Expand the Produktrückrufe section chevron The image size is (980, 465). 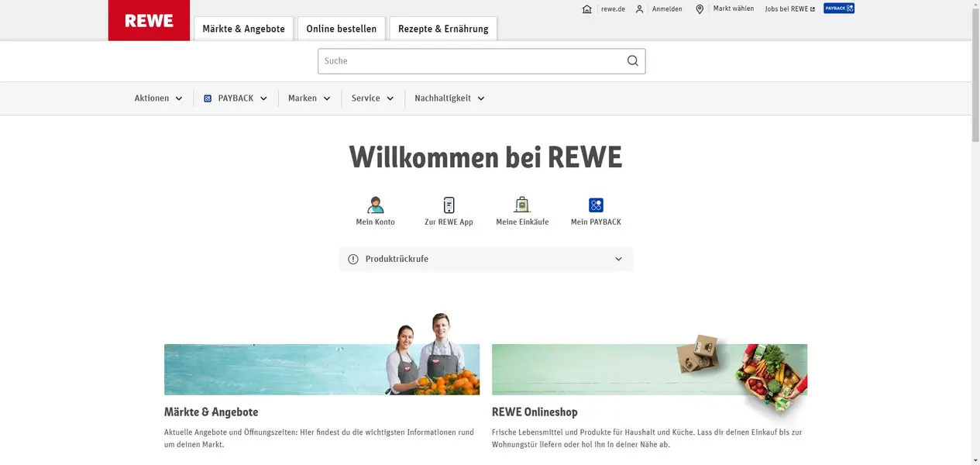pos(618,259)
